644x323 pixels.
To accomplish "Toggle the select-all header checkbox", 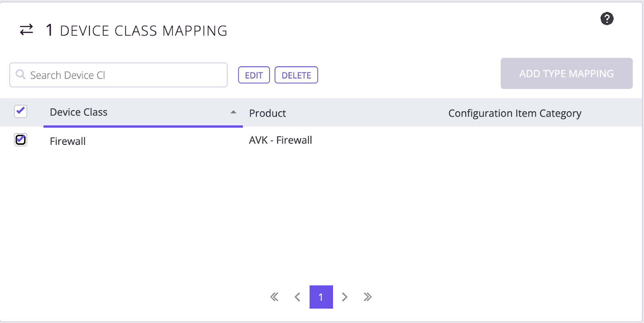I will tap(21, 111).
